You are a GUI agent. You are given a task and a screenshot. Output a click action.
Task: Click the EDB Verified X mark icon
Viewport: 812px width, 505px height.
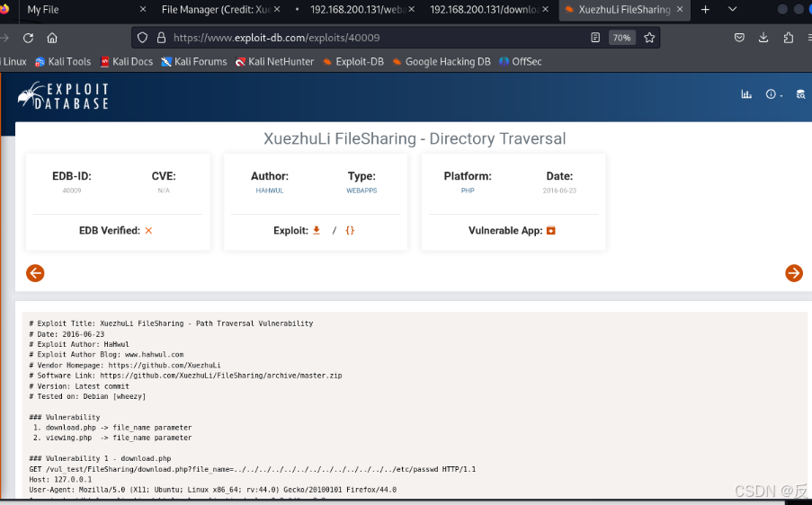(x=148, y=230)
